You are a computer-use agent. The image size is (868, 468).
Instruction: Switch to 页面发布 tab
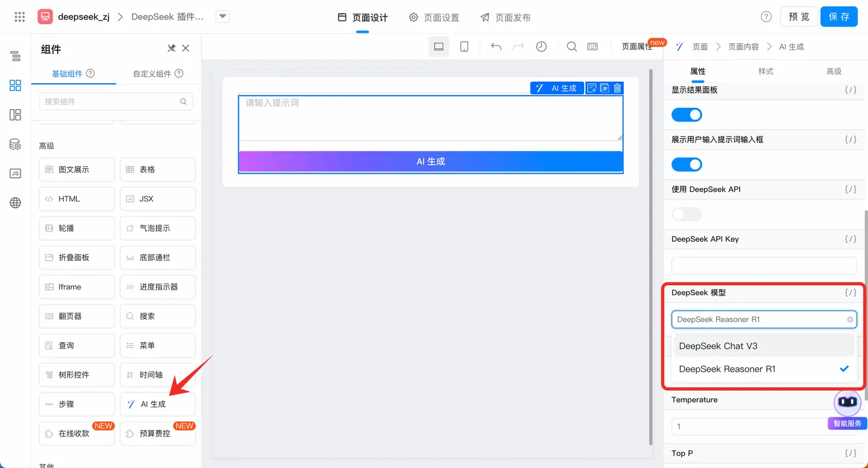[x=505, y=17]
